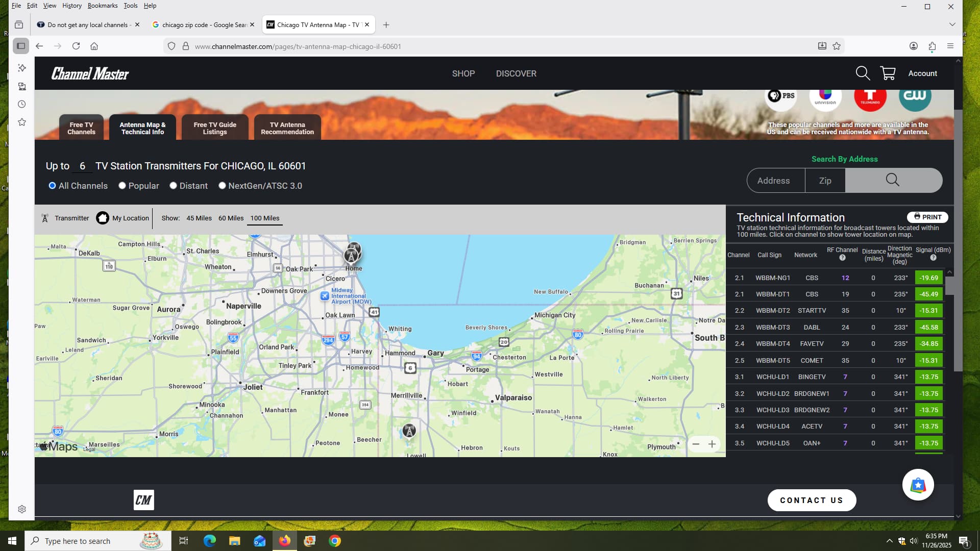Select the Distant channels radio button
This screenshot has height=551, width=980.
[x=173, y=186]
